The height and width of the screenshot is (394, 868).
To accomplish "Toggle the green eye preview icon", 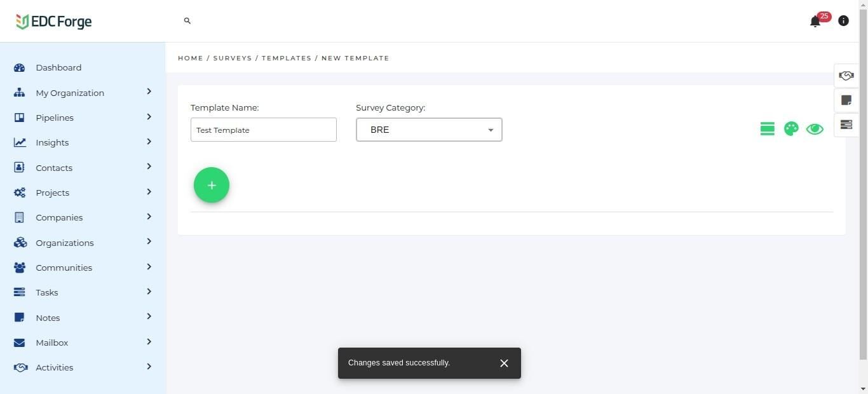I will pyautogui.click(x=815, y=129).
